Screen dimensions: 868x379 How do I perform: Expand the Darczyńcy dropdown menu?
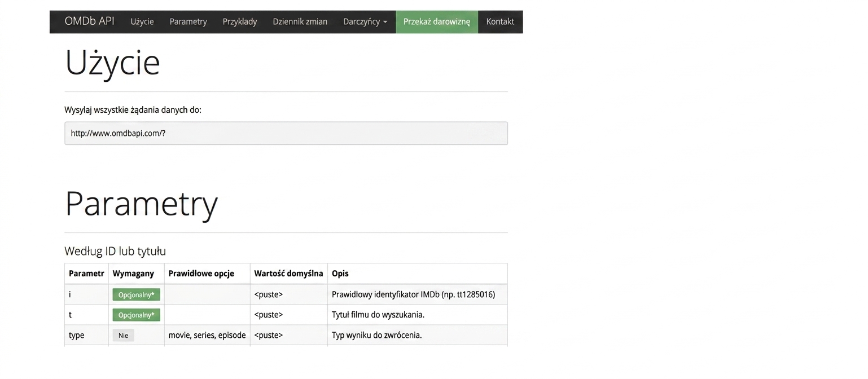[x=365, y=21]
